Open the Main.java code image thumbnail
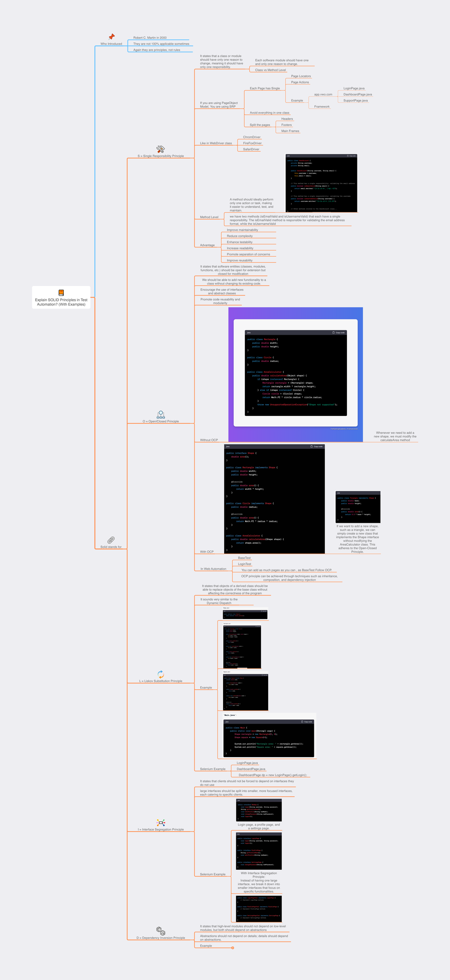 [269, 735]
